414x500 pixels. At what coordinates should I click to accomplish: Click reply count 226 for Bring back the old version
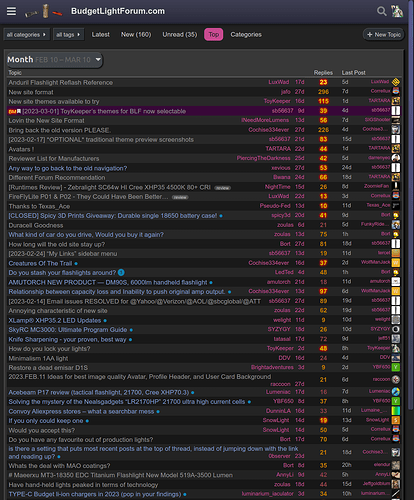coord(323,130)
